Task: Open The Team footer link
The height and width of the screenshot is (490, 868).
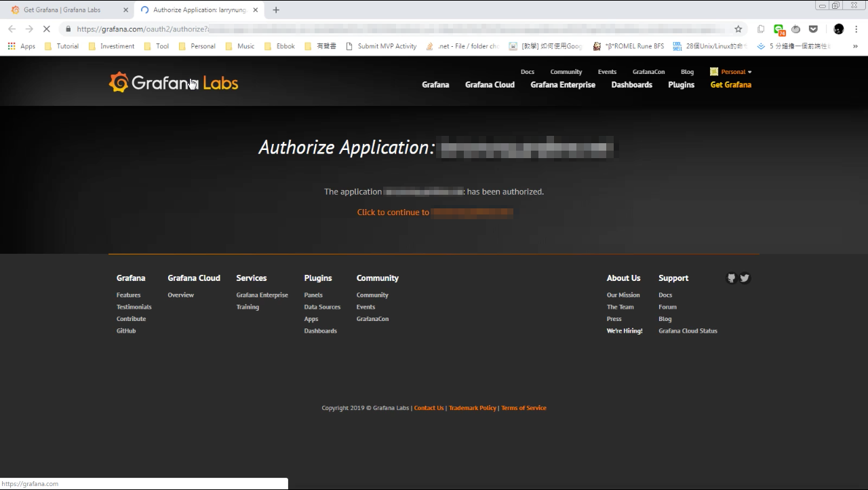Action: pos(620,307)
